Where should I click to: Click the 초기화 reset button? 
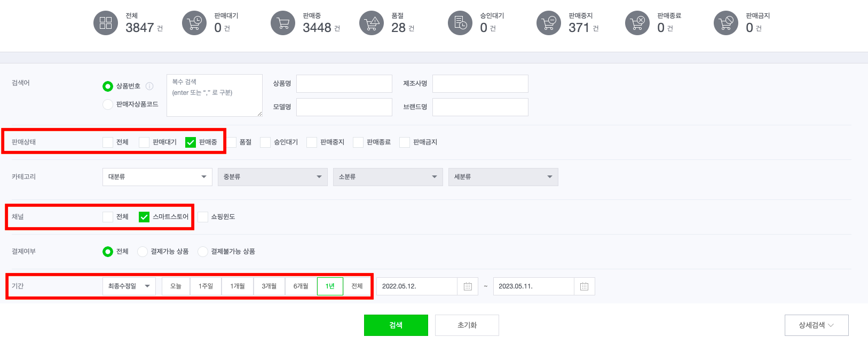pos(467,325)
